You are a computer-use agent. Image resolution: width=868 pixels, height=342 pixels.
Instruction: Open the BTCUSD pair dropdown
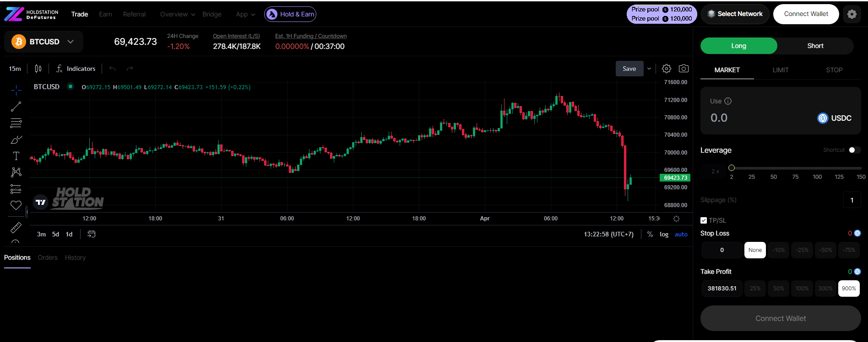(x=44, y=42)
